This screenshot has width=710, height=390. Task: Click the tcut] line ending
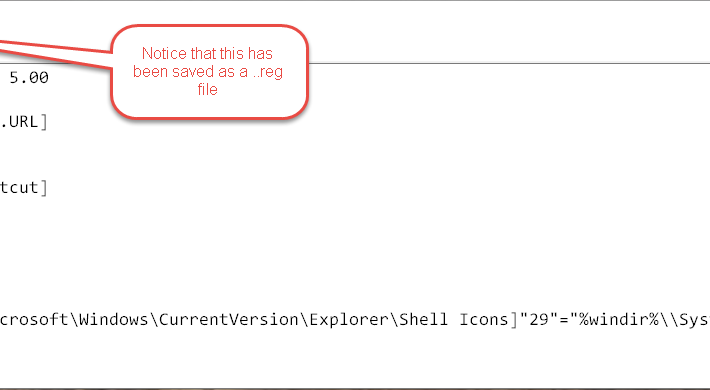24,188
